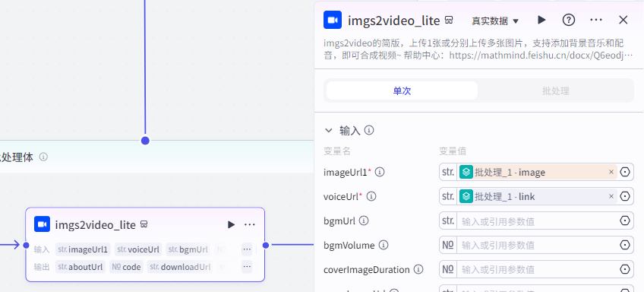Switch to the 单次 tab
The image size is (644, 292).
coord(402,91)
